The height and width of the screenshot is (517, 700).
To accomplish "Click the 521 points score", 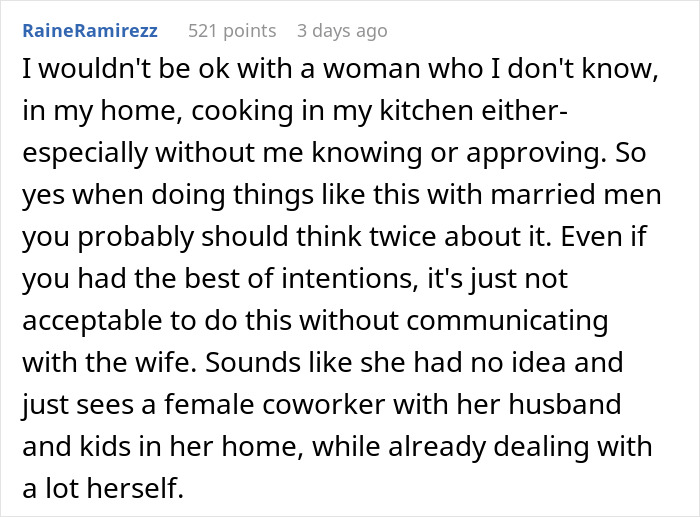I will tap(233, 31).
